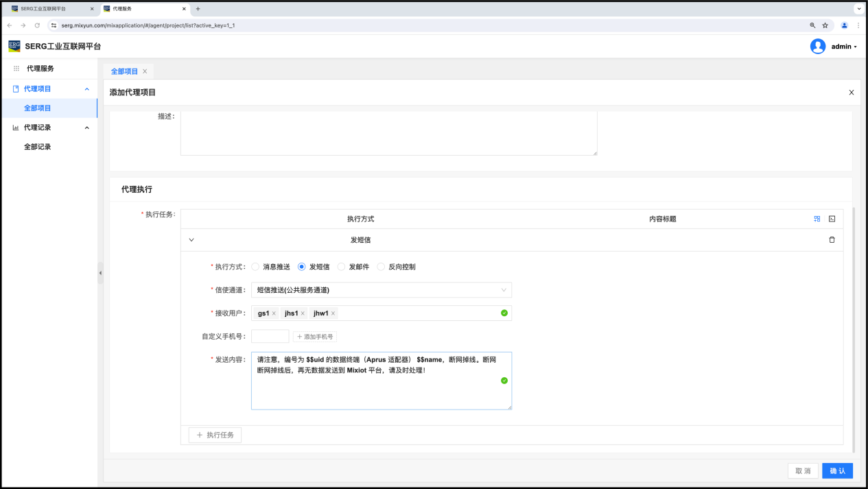Click the 确认 button
This screenshot has width=868, height=489.
coord(837,471)
